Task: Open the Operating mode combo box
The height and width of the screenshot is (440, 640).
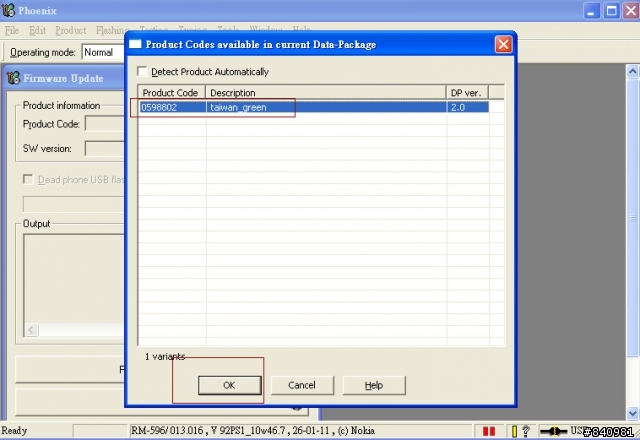Action: click(103, 52)
